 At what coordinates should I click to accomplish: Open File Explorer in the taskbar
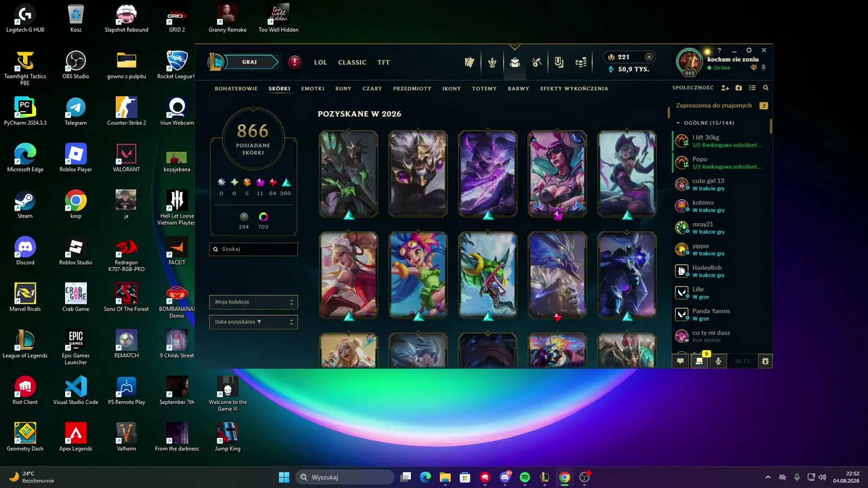446,477
